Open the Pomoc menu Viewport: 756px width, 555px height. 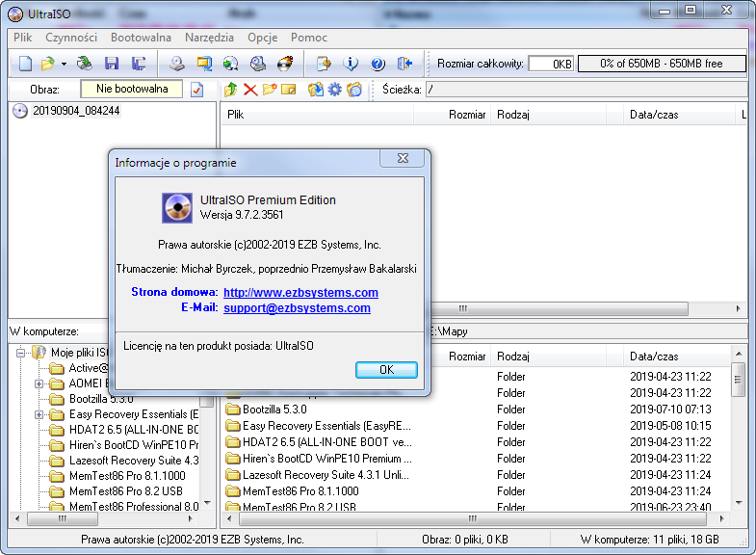point(309,38)
